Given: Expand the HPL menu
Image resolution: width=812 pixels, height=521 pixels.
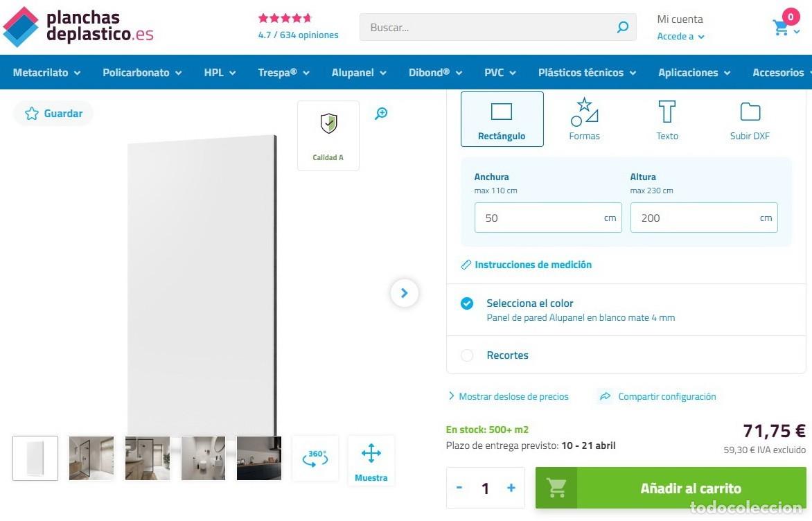Looking at the screenshot, I should [x=220, y=73].
